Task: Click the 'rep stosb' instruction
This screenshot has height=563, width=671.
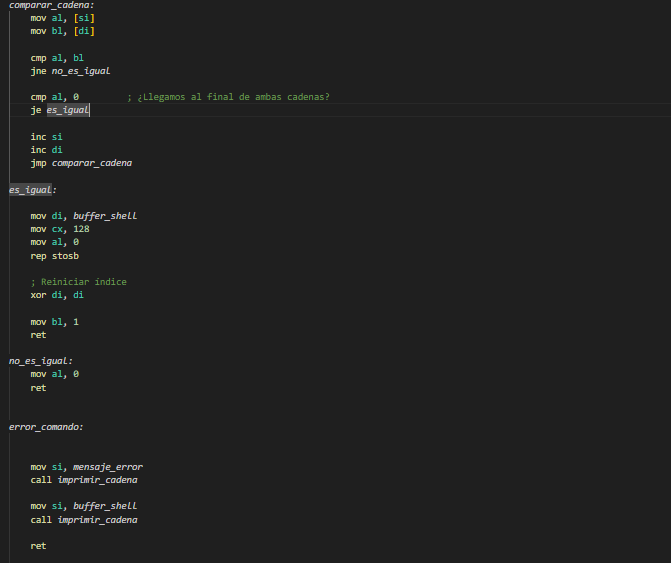Action: (x=54, y=255)
